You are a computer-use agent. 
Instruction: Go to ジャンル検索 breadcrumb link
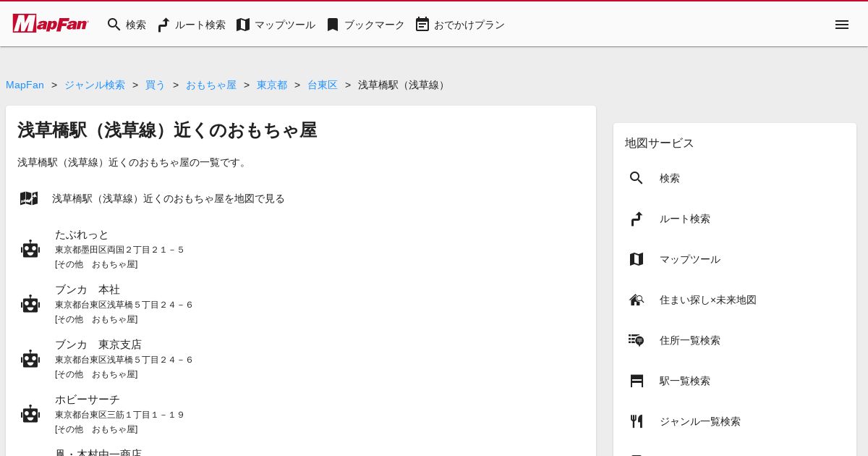95,85
